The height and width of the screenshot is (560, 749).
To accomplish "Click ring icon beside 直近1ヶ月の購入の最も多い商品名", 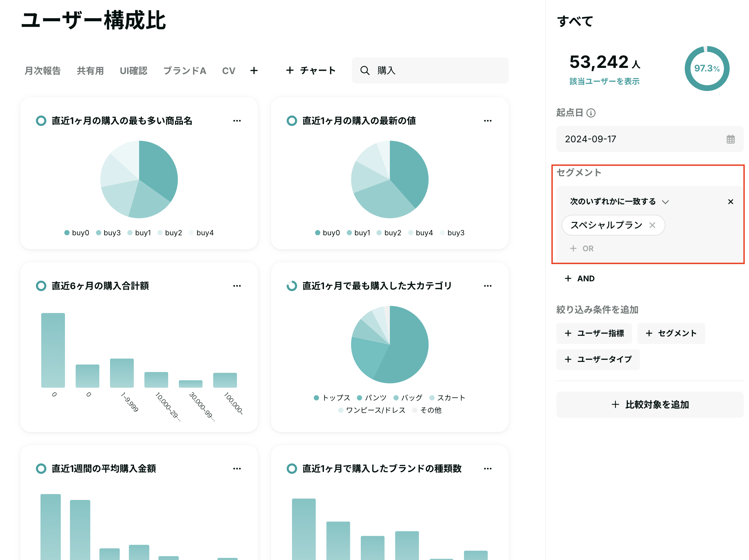I will click(x=41, y=121).
